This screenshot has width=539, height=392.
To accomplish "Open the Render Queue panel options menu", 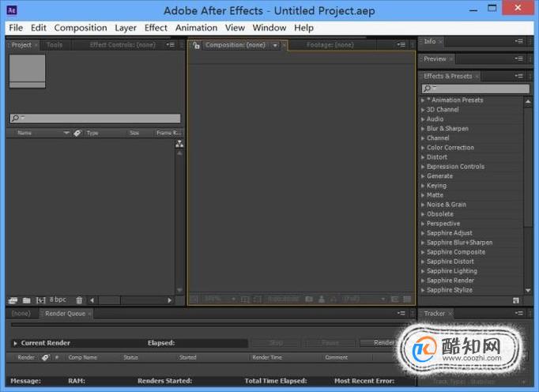I will (x=401, y=313).
